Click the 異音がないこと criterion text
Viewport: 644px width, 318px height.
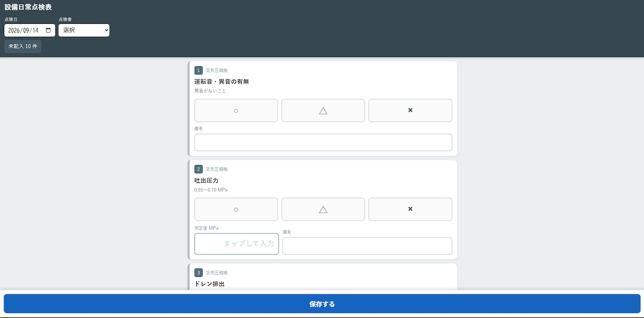pos(210,91)
